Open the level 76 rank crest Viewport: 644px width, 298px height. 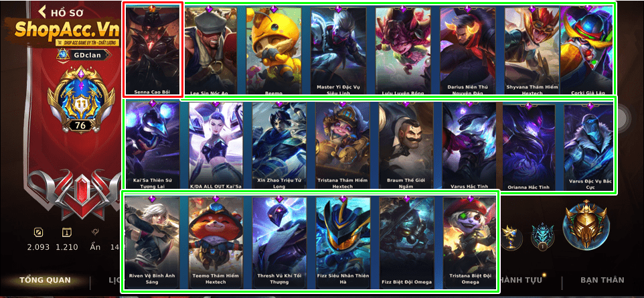pos(80,100)
